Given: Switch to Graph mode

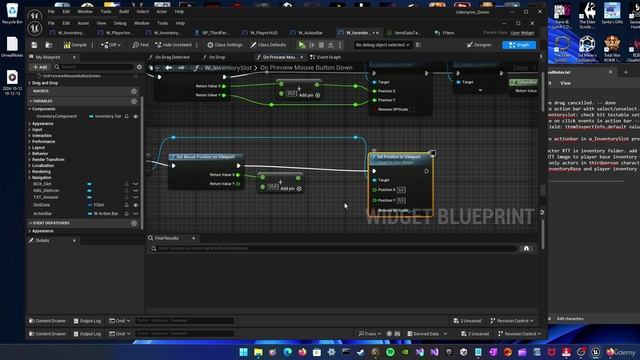Looking at the screenshot, I should [x=519, y=45].
